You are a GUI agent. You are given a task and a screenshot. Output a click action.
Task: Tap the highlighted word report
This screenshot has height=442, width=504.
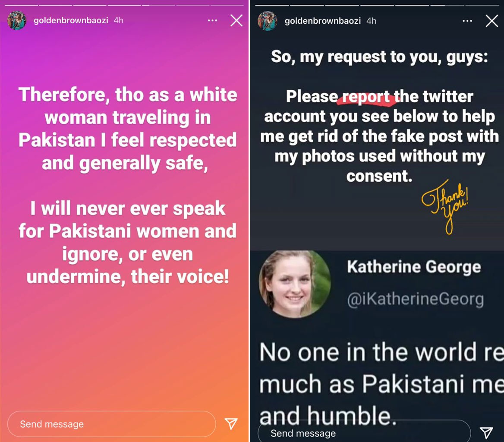pos(366,96)
